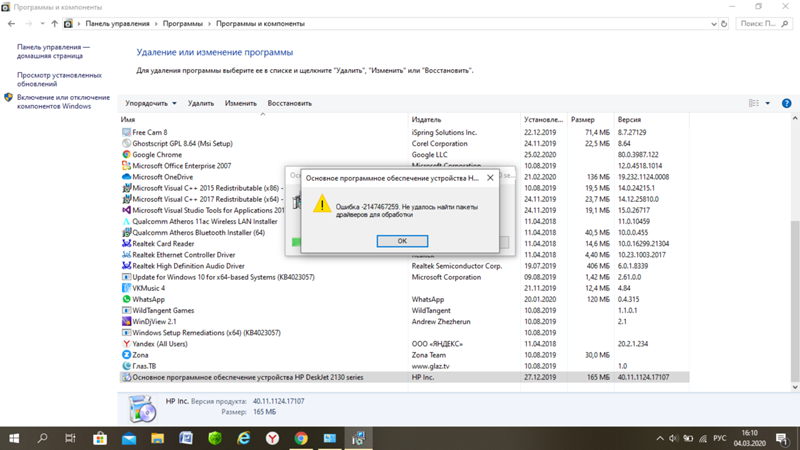This screenshot has width=800, height=450.
Task: Select the WhatsApp program icon
Action: pos(126,299)
